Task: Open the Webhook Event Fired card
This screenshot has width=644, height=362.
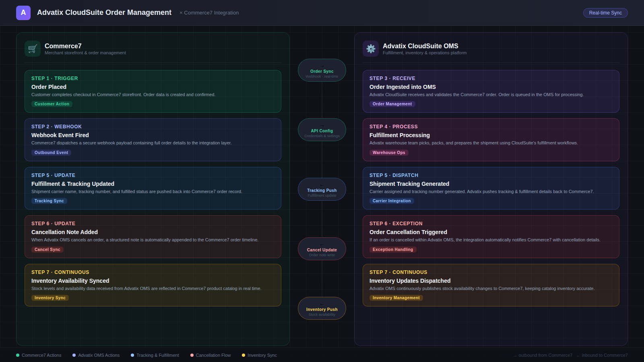Action: click(153, 140)
